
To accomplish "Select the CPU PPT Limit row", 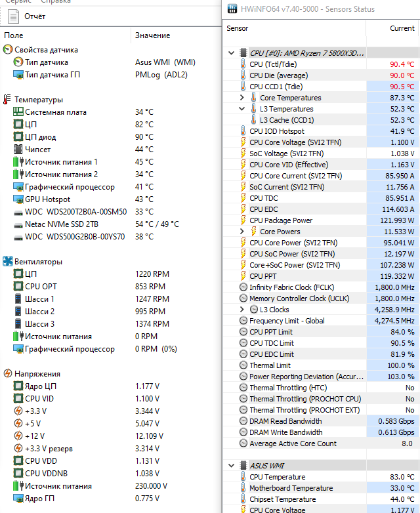I will point(321,332).
